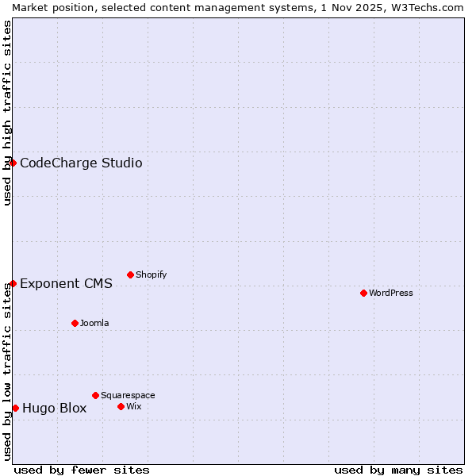Select the Hugo Blox red marker
The image size is (476, 476).
(x=15, y=408)
